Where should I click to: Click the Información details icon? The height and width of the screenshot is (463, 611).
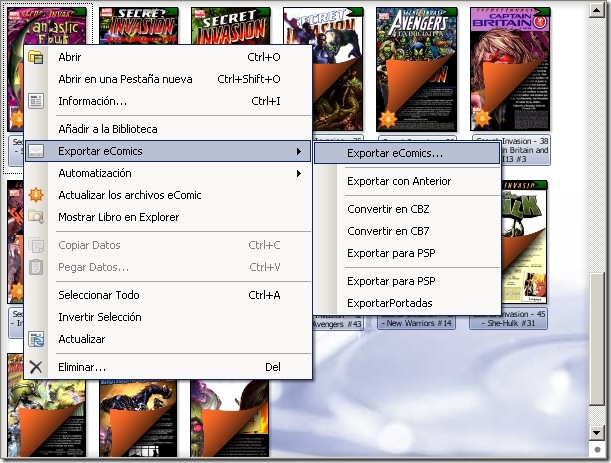coord(36,101)
